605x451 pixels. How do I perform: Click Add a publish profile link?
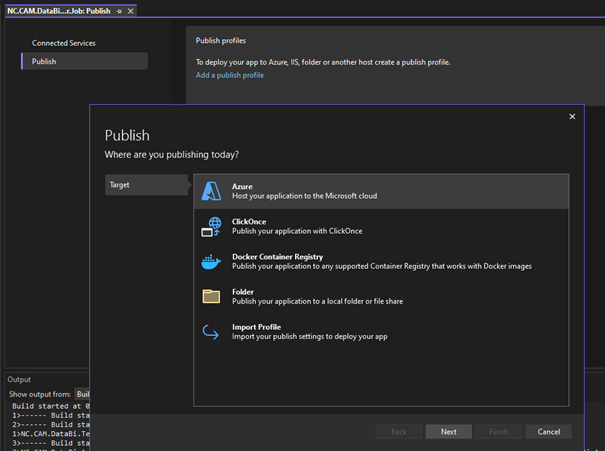[230, 75]
